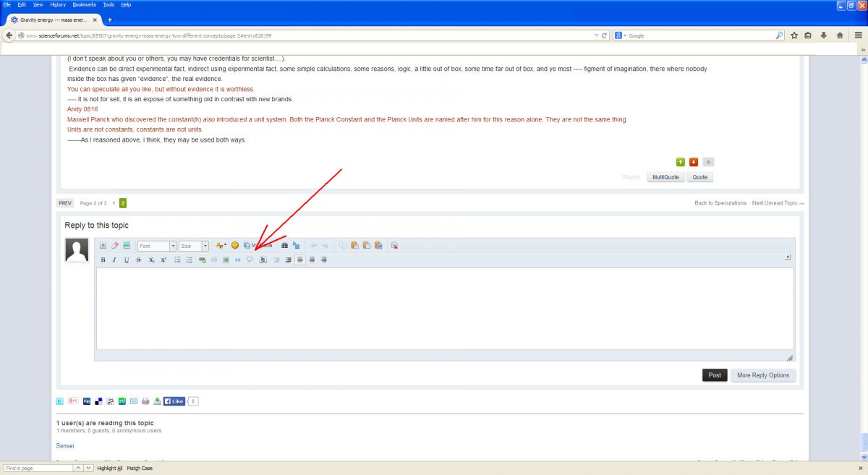Click the printer icon below the editor

(145, 401)
